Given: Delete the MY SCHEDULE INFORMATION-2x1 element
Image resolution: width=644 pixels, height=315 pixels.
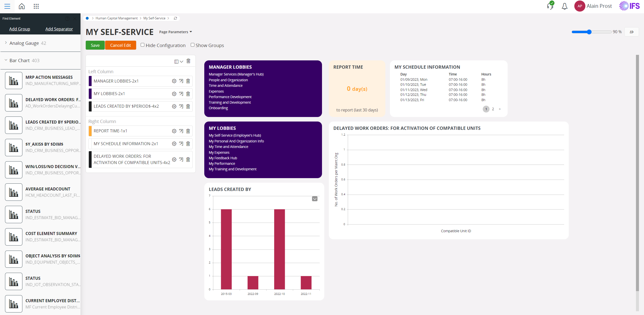Looking at the screenshot, I should point(188,144).
